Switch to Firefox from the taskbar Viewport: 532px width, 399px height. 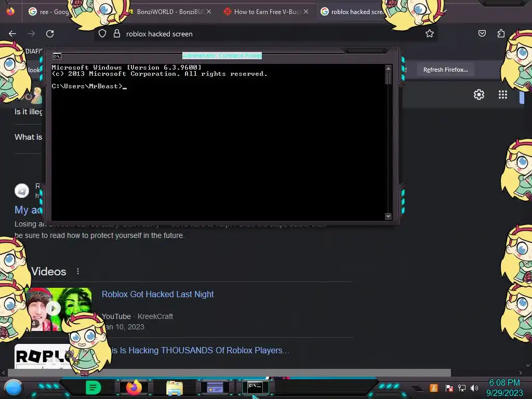click(x=134, y=388)
